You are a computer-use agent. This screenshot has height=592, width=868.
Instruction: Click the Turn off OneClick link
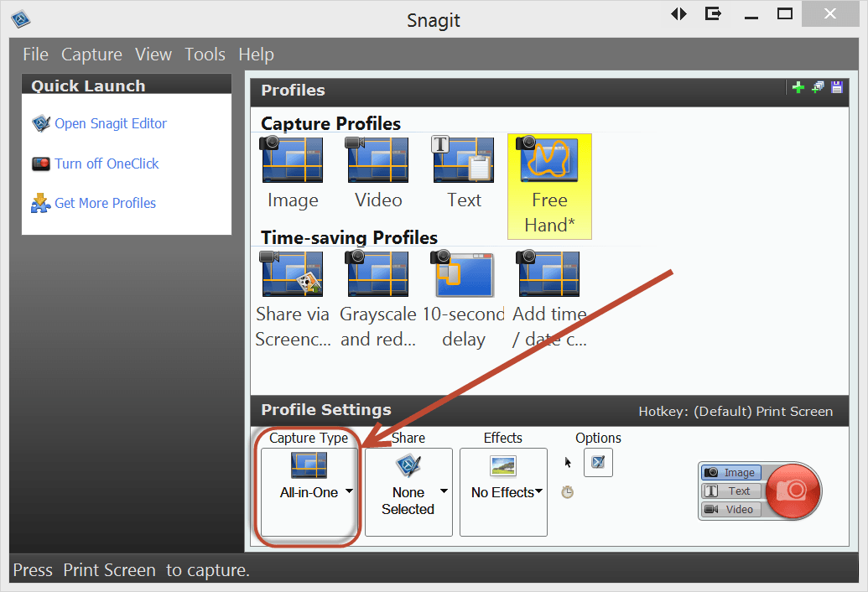pos(107,164)
